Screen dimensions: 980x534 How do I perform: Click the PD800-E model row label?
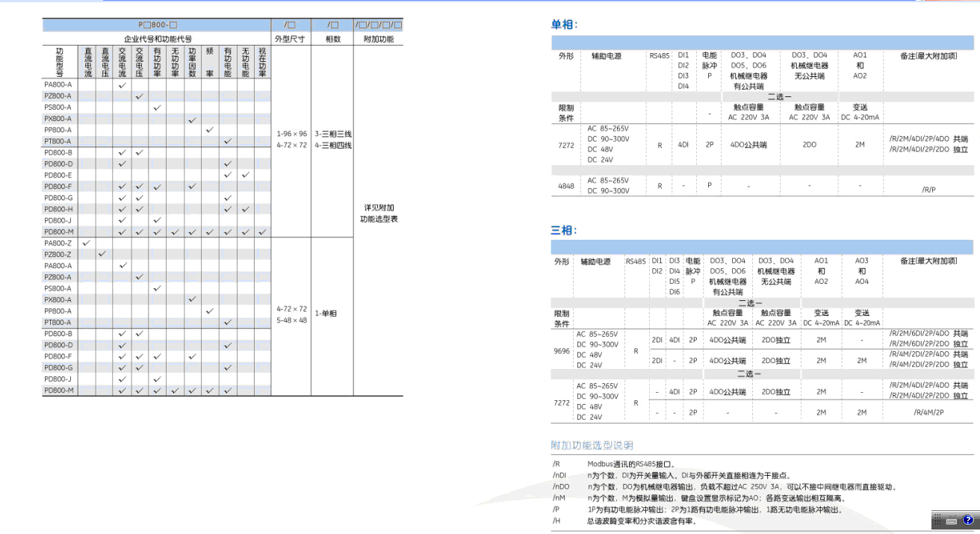click(x=59, y=175)
